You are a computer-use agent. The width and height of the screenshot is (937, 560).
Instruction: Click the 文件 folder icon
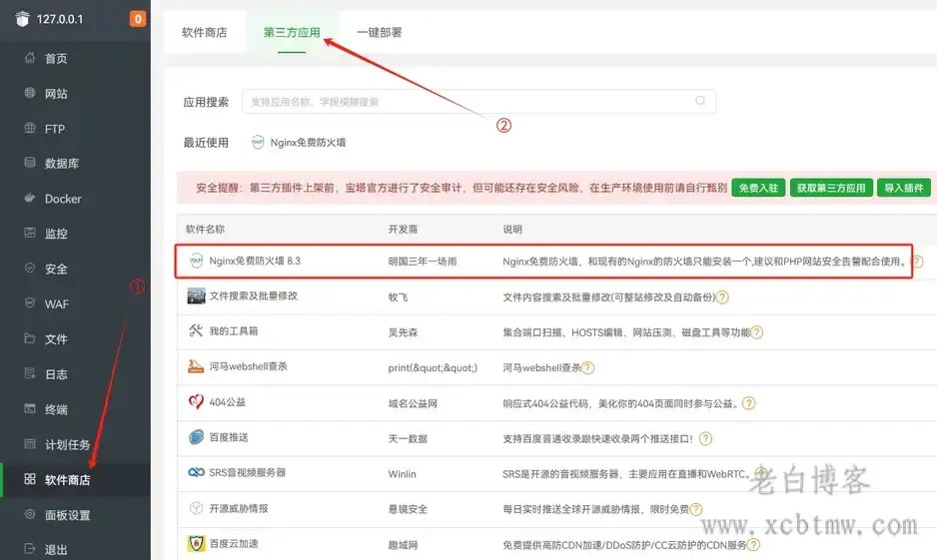[x=29, y=338]
